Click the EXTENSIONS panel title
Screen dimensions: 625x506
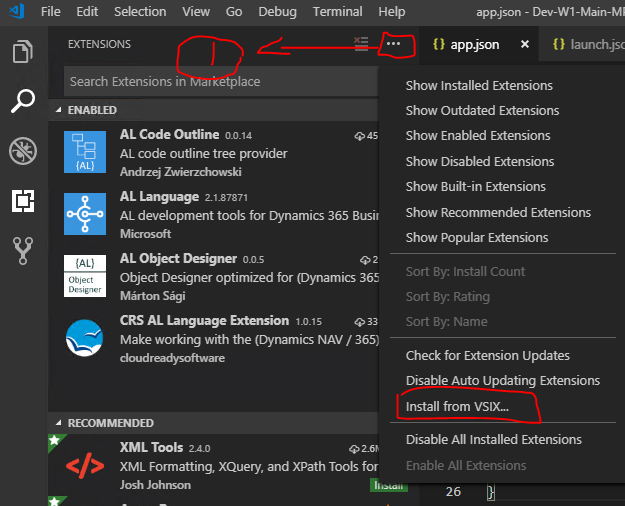(99, 44)
